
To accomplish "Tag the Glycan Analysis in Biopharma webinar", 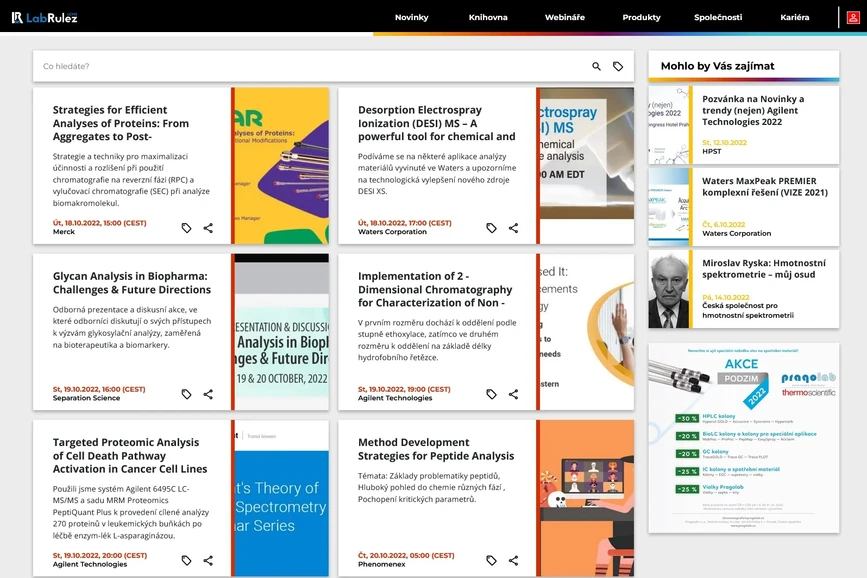I will 186,394.
